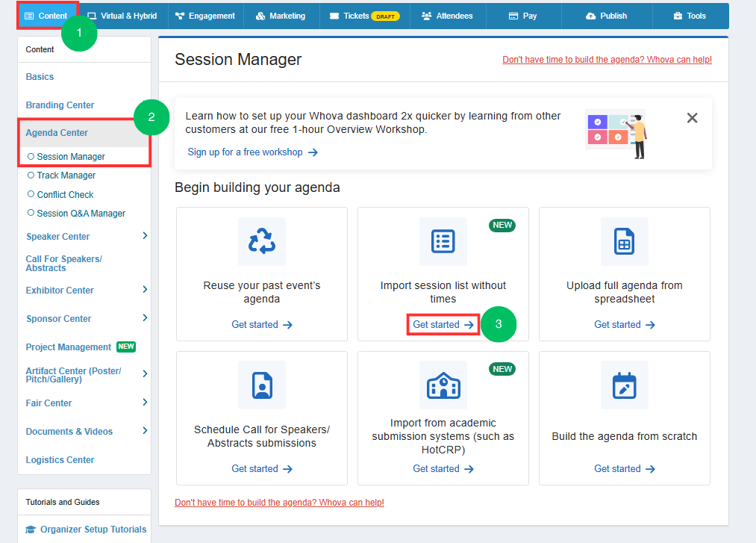This screenshot has height=543, width=756.
Task: Switch to the Attendees tab
Action: tap(448, 16)
